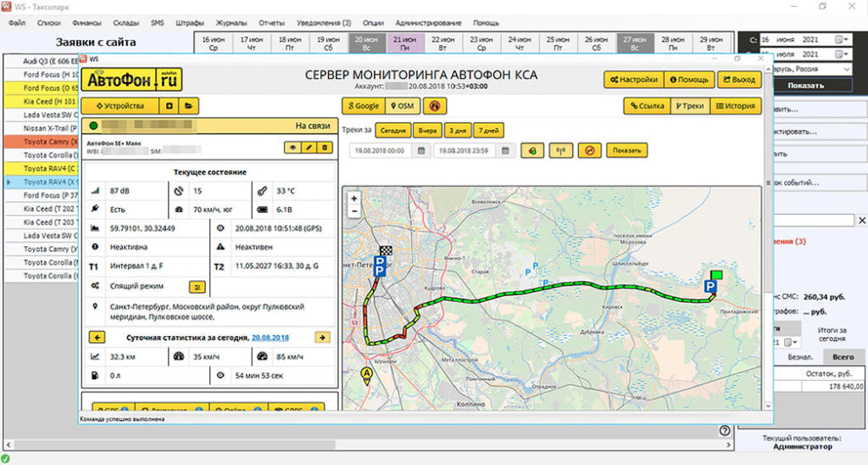
Task: Open the Отчеты menu
Action: tap(271, 23)
